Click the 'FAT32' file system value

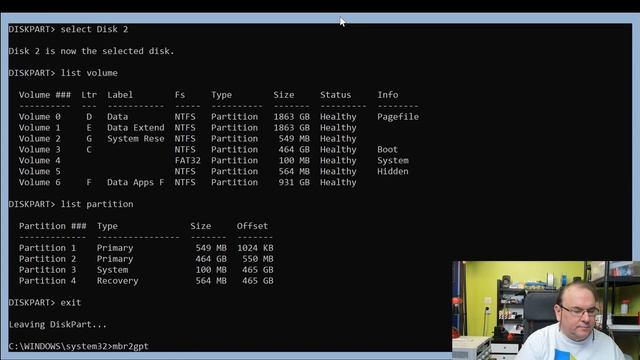(x=187, y=160)
